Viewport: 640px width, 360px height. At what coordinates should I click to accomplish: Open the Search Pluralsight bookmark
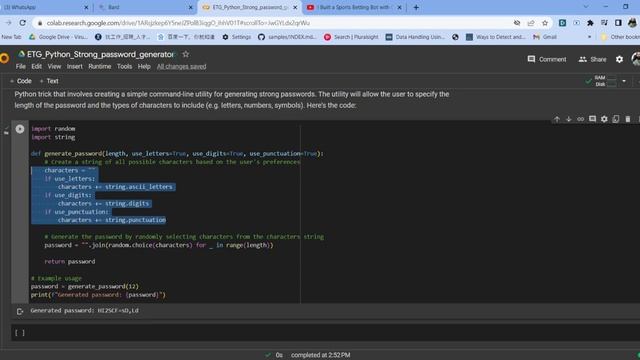tap(351, 37)
